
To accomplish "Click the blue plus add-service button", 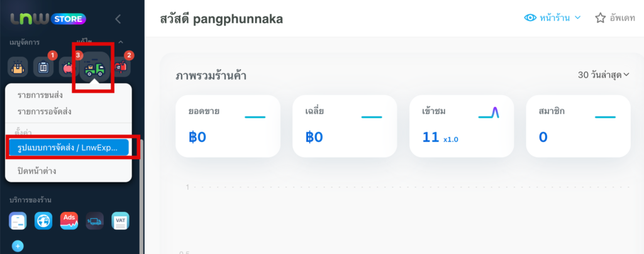I will [x=18, y=246].
